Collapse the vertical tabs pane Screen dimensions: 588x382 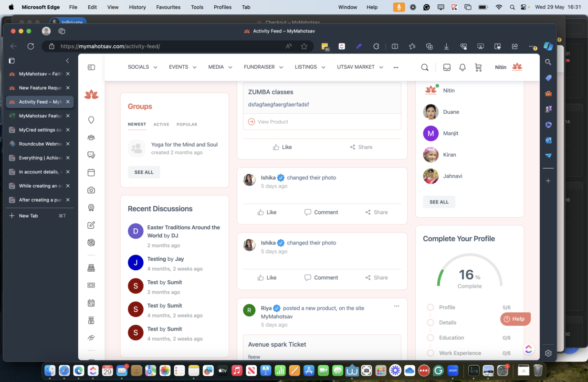coord(67,61)
